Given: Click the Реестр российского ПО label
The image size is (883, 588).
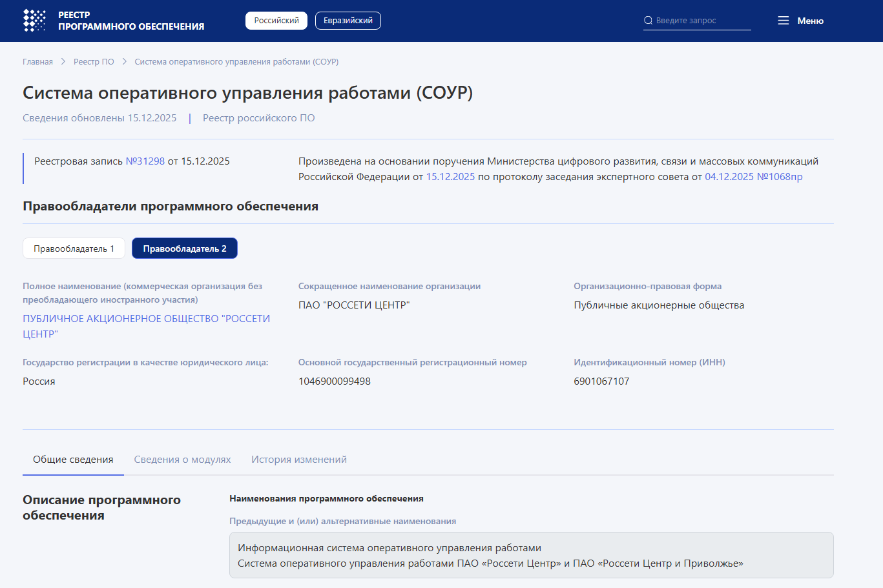Looking at the screenshot, I should point(258,118).
